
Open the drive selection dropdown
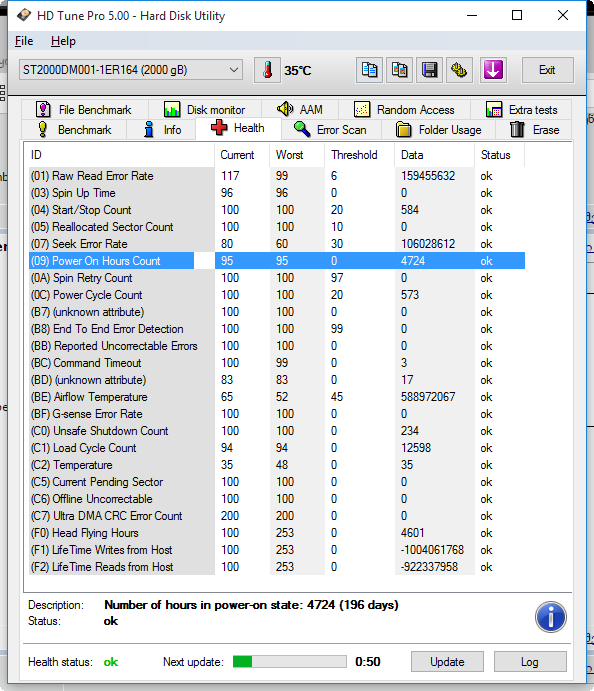[x=131, y=70]
